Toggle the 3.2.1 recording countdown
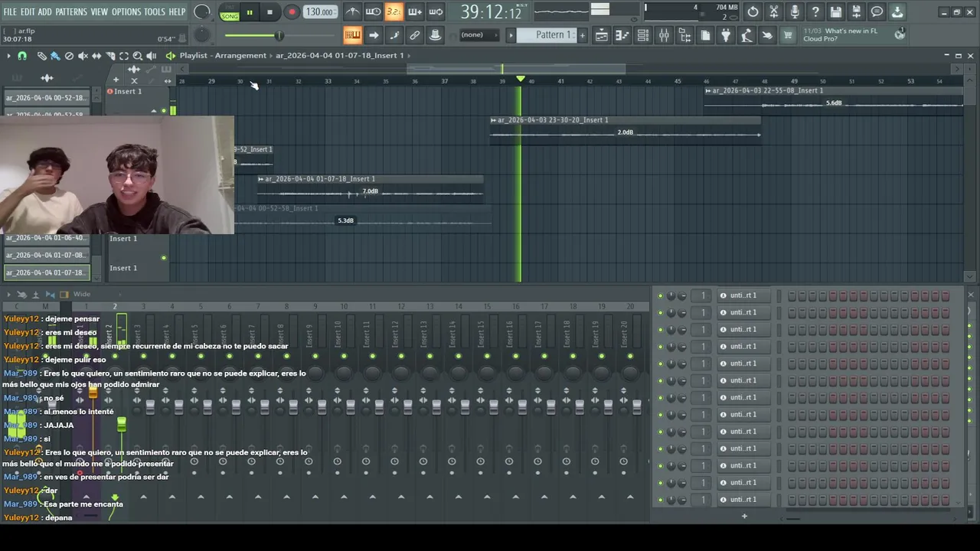The height and width of the screenshot is (551, 980). tap(393, 11)
